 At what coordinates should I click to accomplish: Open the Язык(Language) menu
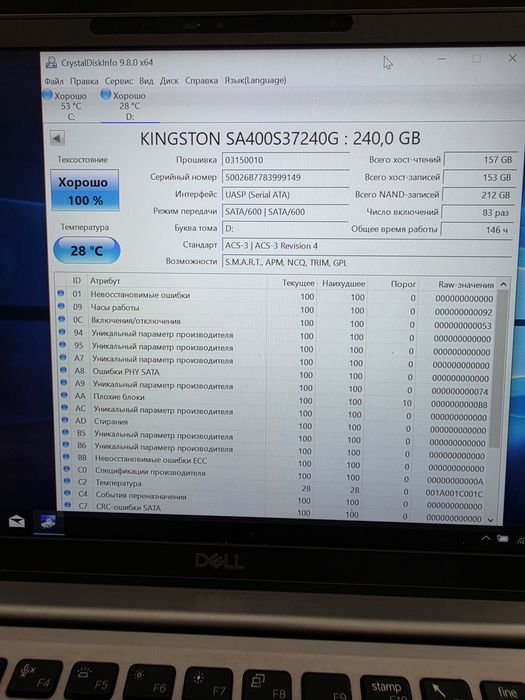tap(255, 80)
